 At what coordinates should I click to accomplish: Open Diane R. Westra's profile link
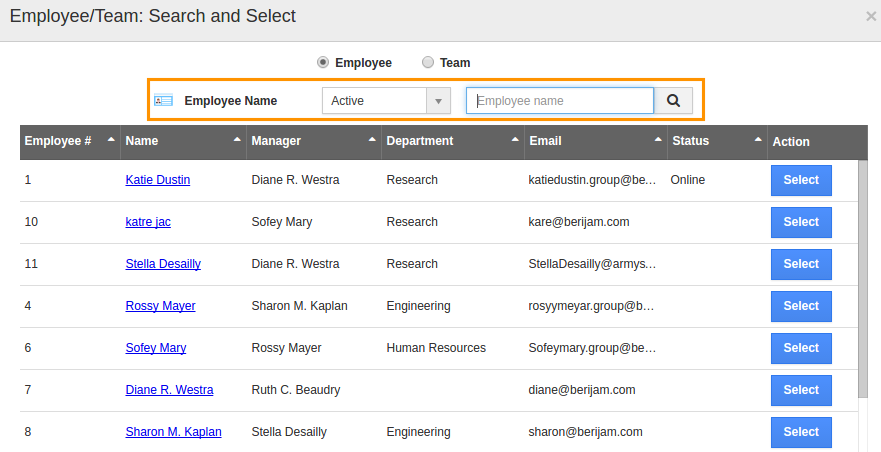[x=169, y=390]
